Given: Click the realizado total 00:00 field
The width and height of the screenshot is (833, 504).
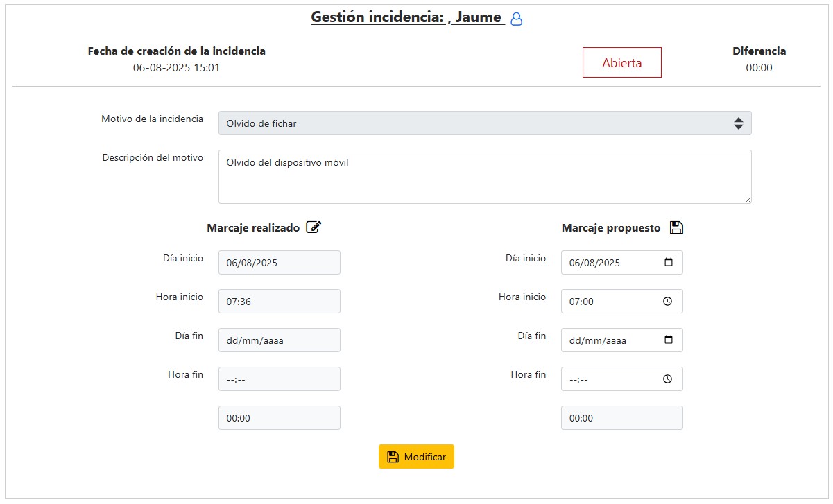Looking at the screenshot, I should pyautogui.click(x=280, y=418).
